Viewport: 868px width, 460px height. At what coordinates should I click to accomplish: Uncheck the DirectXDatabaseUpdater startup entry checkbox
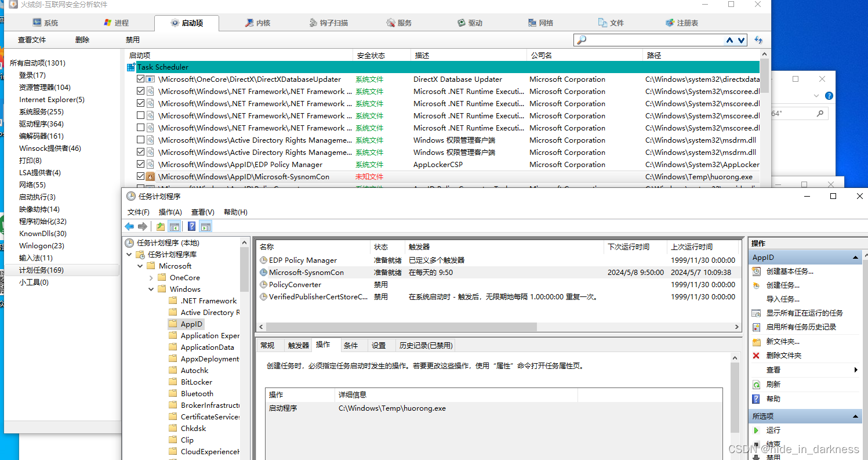(x=140, y=79)
